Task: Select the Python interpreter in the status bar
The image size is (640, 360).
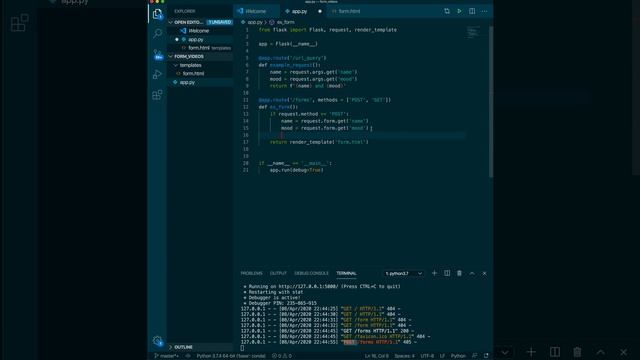Action: click(x=231, y=356)
